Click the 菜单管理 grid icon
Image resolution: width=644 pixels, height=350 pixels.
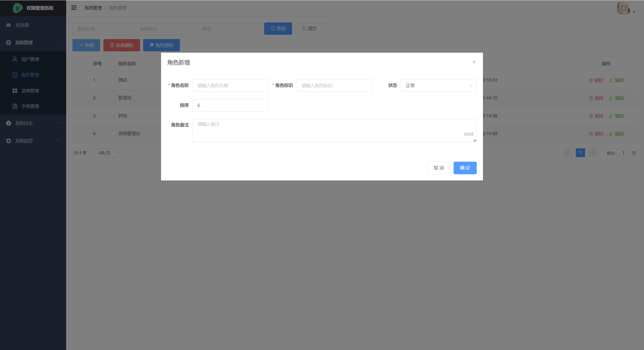15,91
